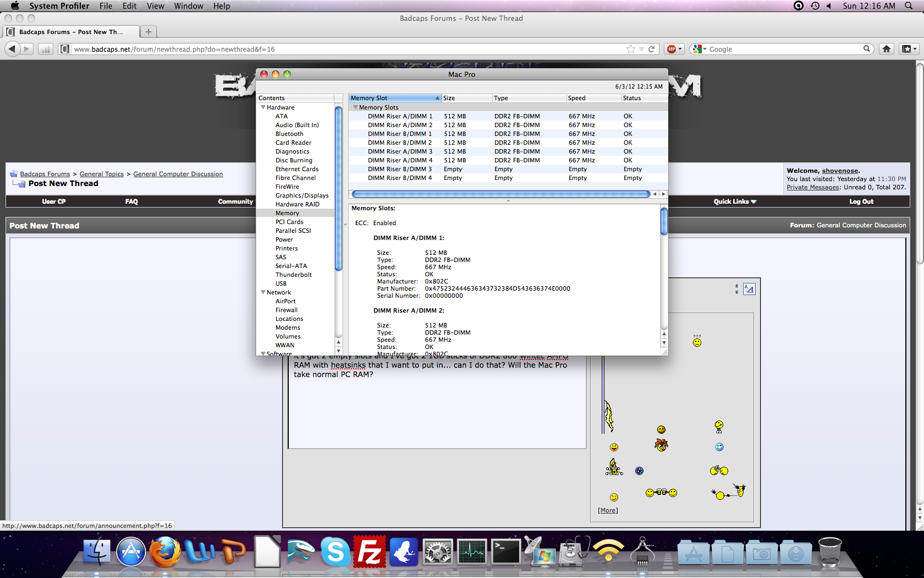Open a new browser tab with plus
The image size is (924, 578).
pyautogui.click(x=148, y=31)
